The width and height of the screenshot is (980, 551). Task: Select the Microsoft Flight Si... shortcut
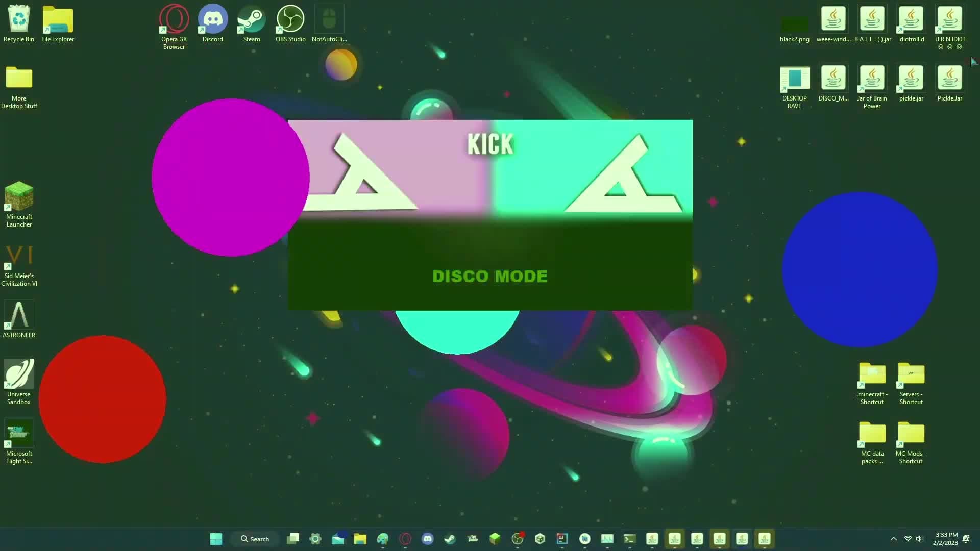click(x=19, y=442)
